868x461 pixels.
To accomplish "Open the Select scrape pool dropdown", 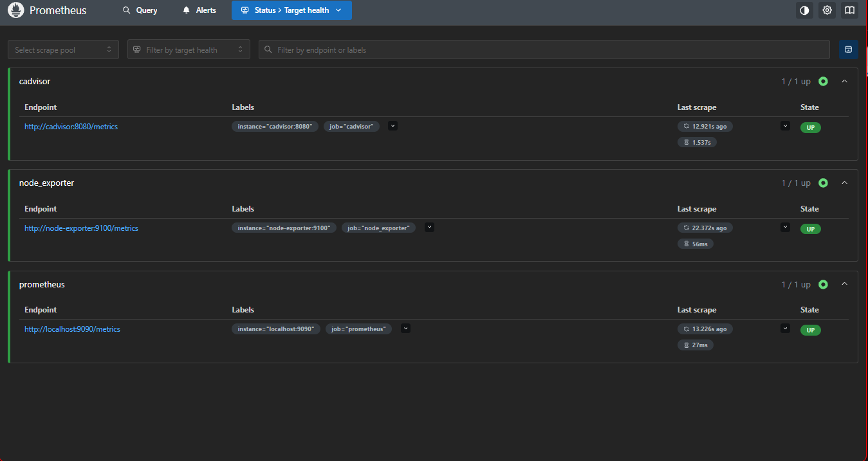I will 63,50.
